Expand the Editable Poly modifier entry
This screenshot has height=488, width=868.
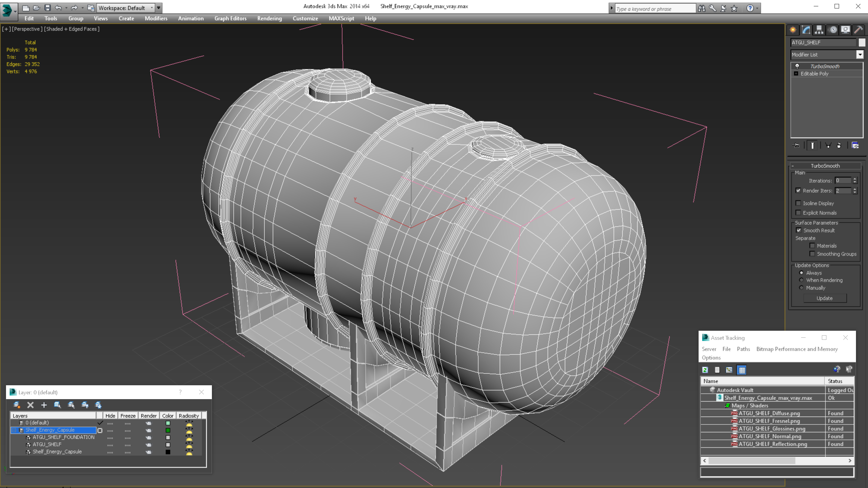coord(796,74)
